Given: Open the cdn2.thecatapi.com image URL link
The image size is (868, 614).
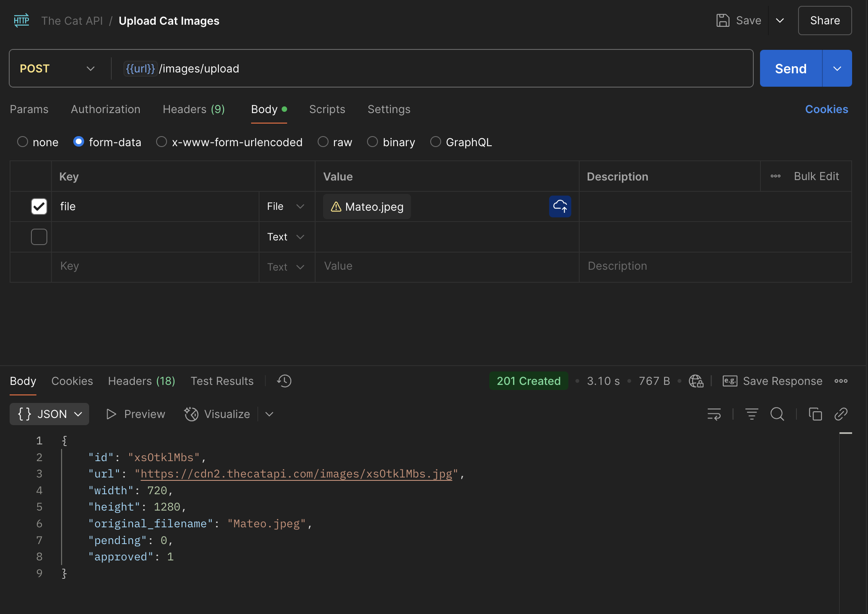Looking at the screenshot, I should [296, 474].
